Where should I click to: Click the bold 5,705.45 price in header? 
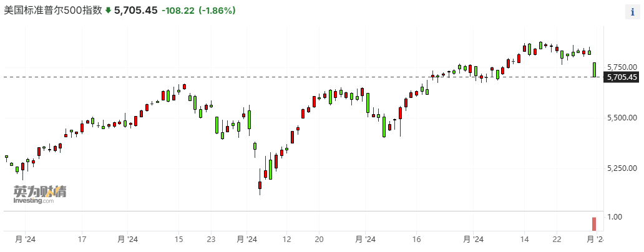pos(135,11)
